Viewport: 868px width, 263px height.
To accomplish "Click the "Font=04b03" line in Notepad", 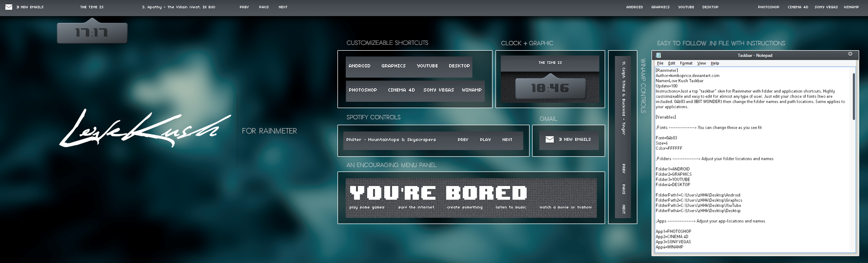I will [x=666, y=138].
